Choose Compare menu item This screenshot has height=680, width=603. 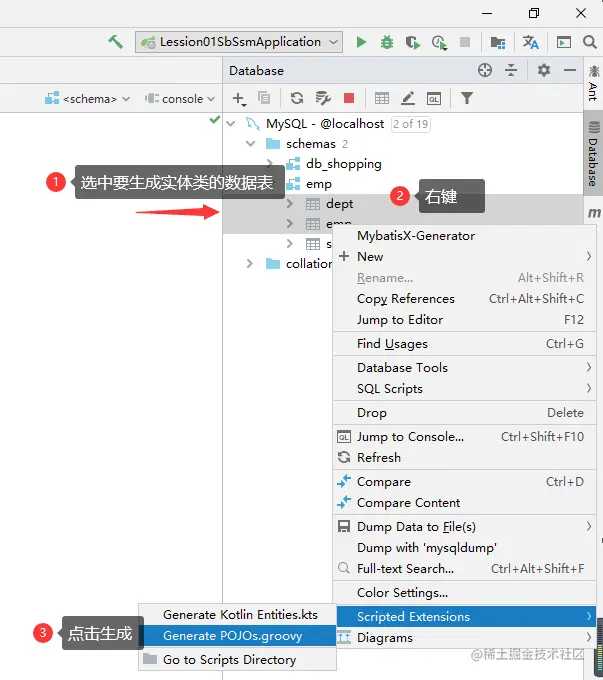[464, 482]
